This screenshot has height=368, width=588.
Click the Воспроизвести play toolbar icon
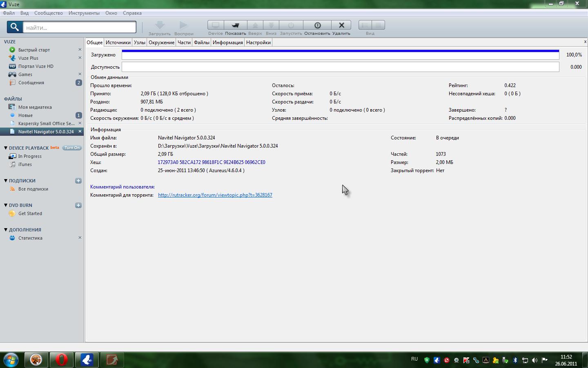click(x=184, y=25)
